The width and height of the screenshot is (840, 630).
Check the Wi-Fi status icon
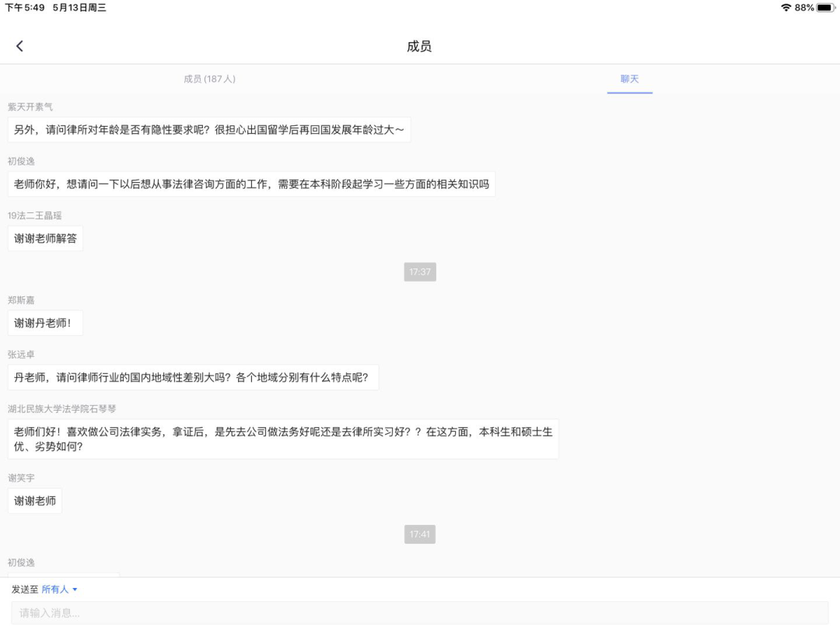coord(786,8)
